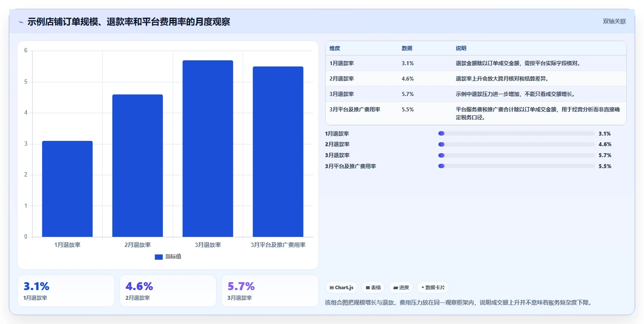
Task: Click the 维度 table column header
Action: click(x=335, y=48)
